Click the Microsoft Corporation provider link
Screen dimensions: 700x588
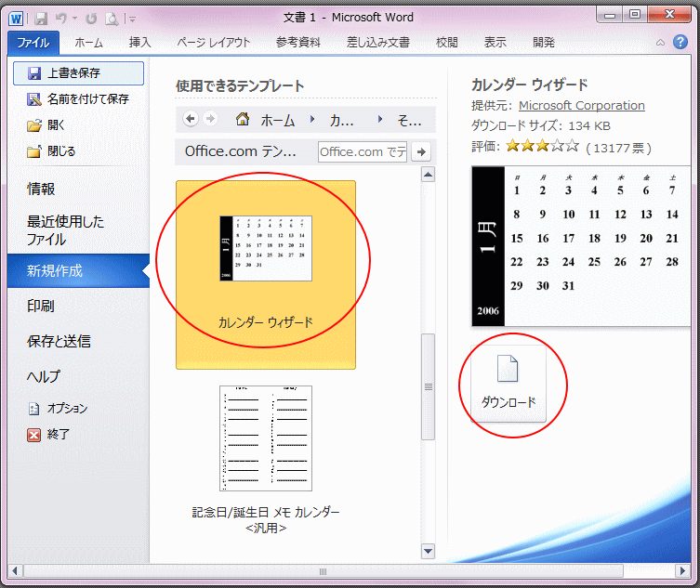pyautogui.click(x=581, y=106)
